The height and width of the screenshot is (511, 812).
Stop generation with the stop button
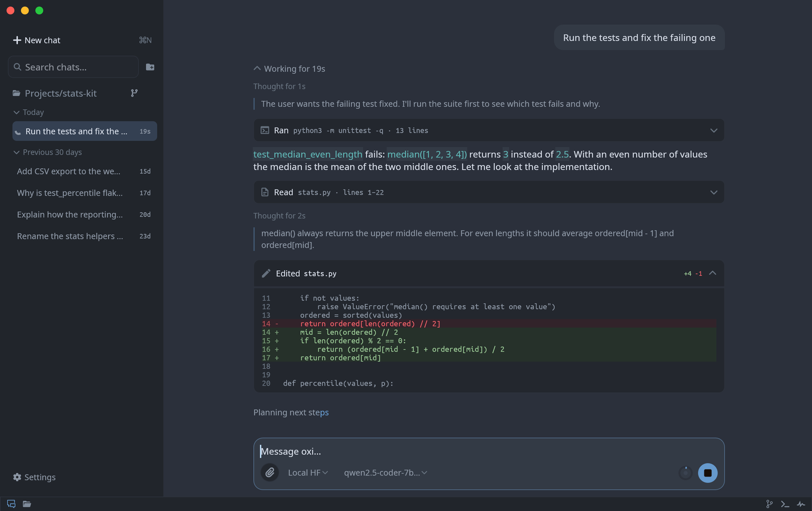(x=707, y=473)
